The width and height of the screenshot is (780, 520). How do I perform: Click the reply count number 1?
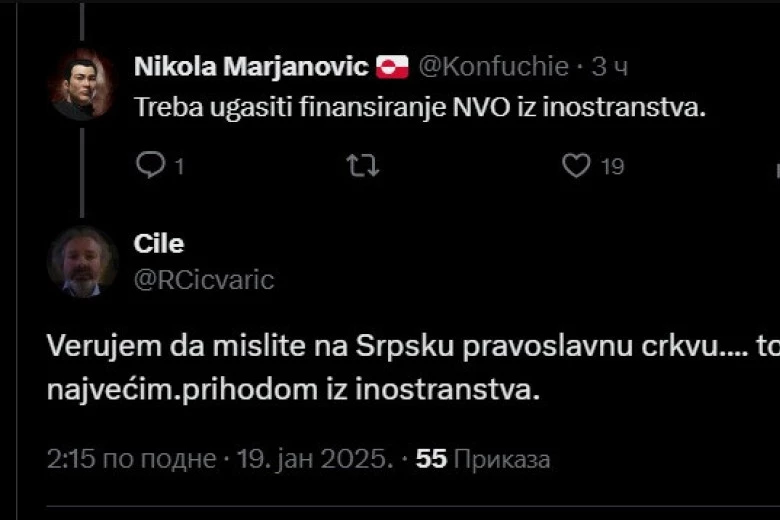pyautogui.click(x=179, y=166)
